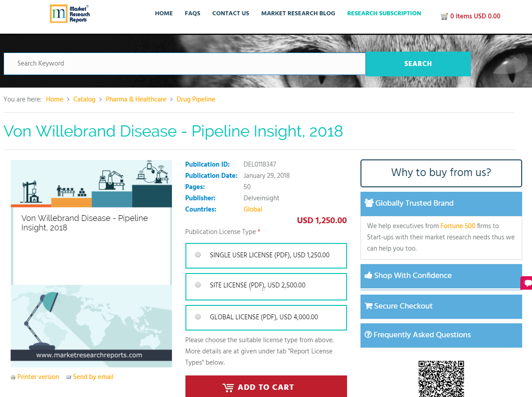
Task: Click the cart icon on Secure Checkout banner
Action: pos(368,306)
